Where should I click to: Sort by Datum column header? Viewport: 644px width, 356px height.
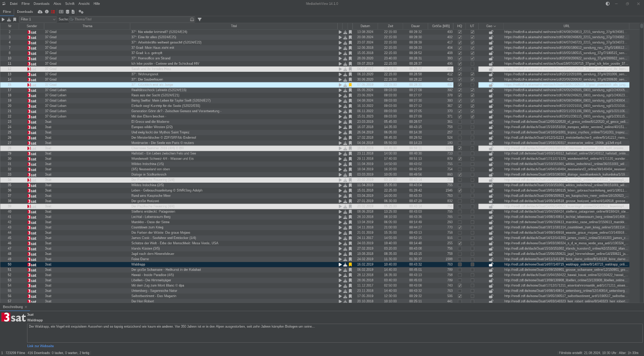click(x=365, y=26)
